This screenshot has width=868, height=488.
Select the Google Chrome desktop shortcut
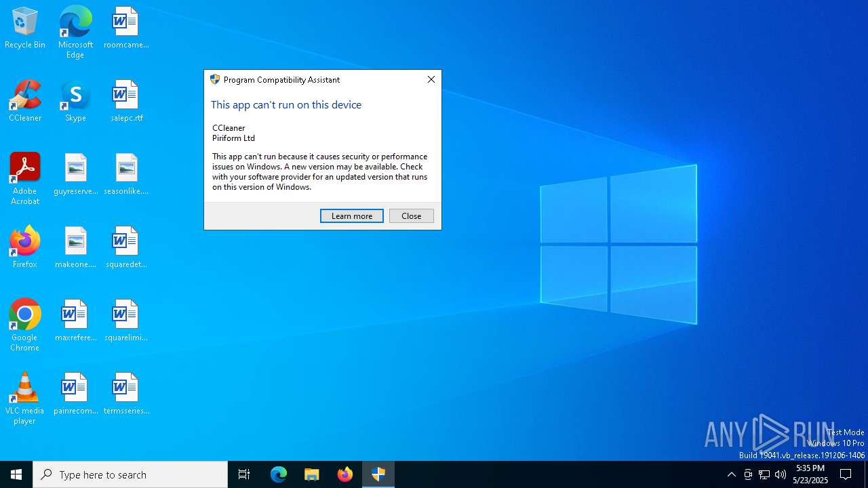[x=25, y=325]
